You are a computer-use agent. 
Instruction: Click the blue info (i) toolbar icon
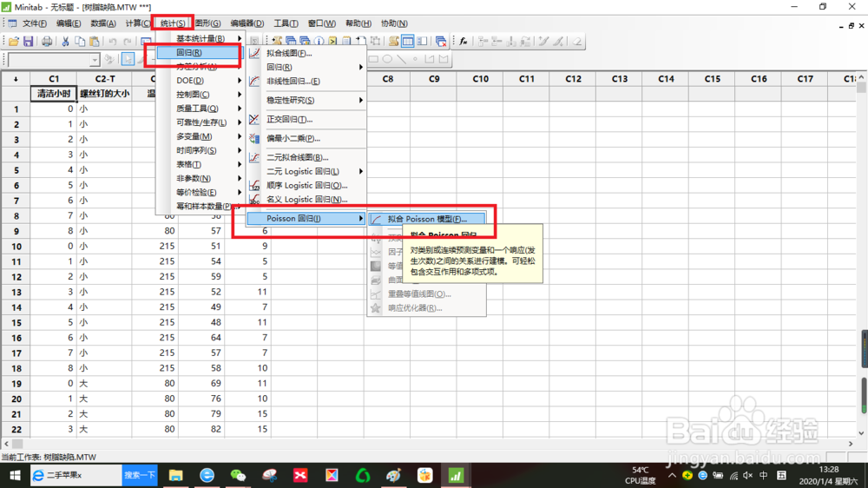(x=319, y=41)
